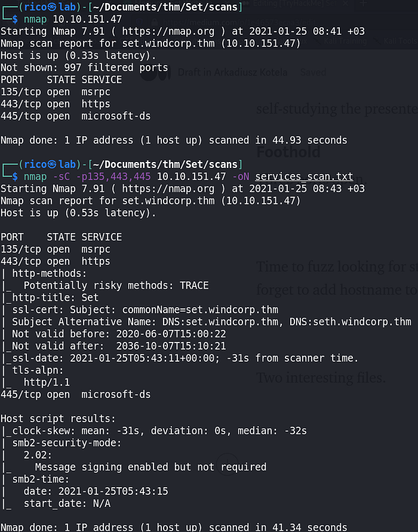Click 'Message signing enabled but not required' text
418x532 pixels.
point(150,467)
